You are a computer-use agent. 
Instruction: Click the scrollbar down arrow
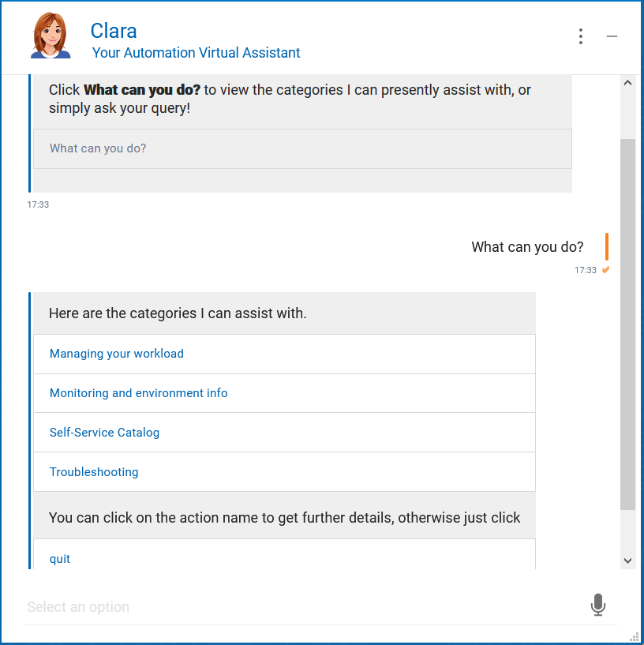tap(628, 560)
